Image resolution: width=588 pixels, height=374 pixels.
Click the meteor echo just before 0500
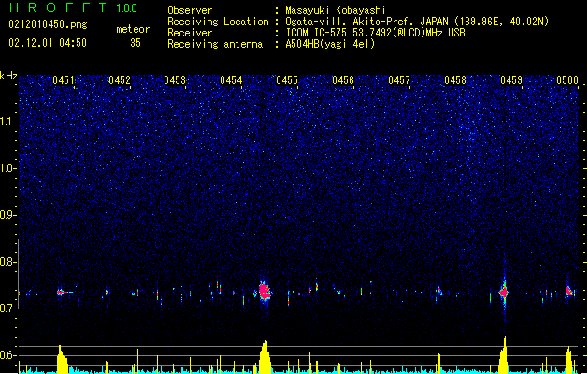click(x=569, y=291)
